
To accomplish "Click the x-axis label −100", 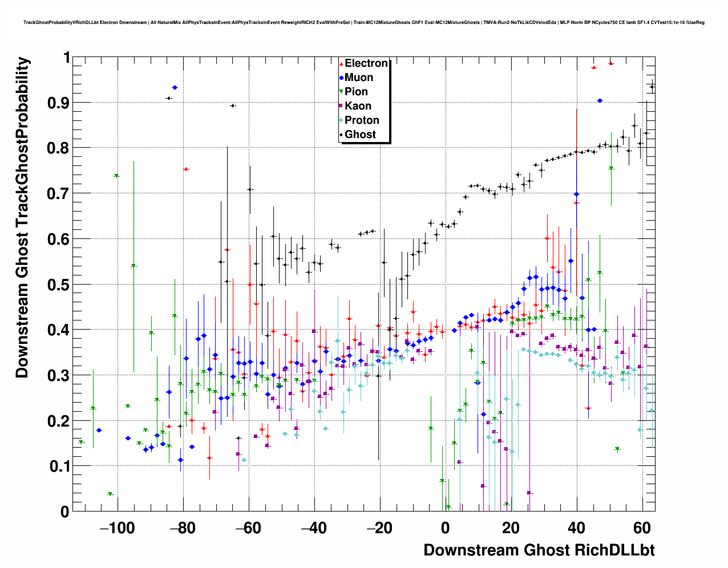I will 117,528.
